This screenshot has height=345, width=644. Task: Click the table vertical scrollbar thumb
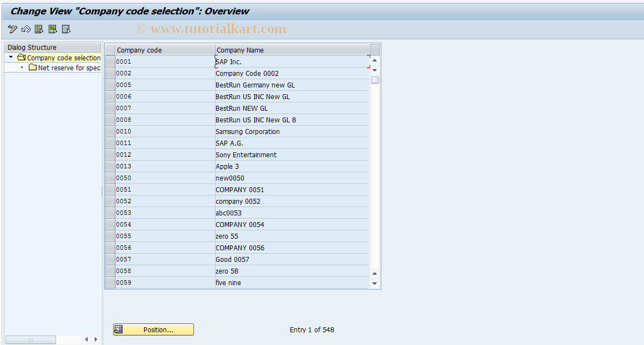pyautogui.click(x=375, y=80)
